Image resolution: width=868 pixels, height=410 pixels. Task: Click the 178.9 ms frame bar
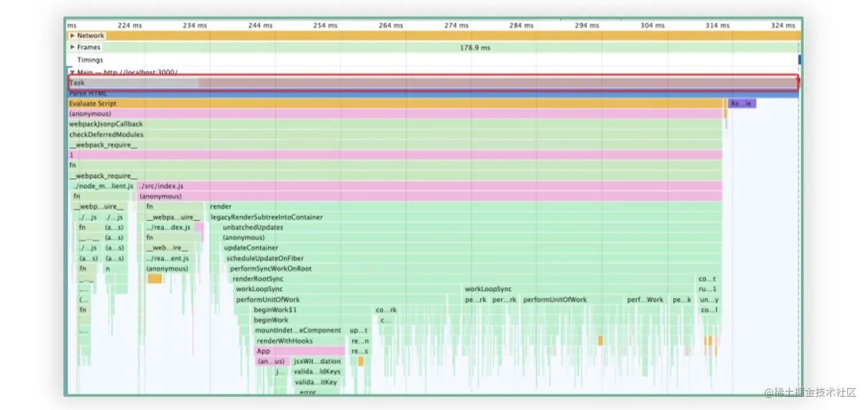(433, 48)
